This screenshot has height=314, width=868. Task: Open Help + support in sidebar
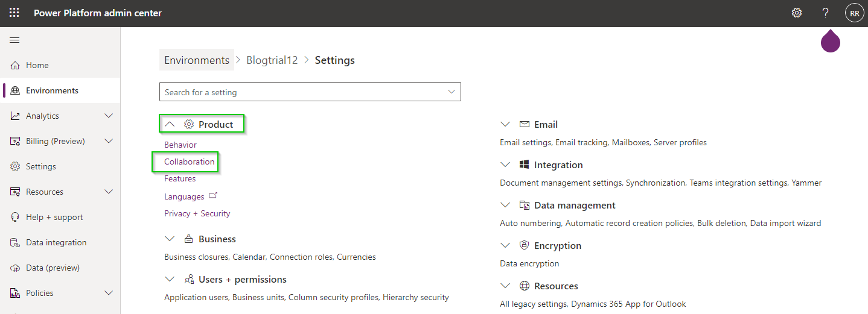click(60, 217)
